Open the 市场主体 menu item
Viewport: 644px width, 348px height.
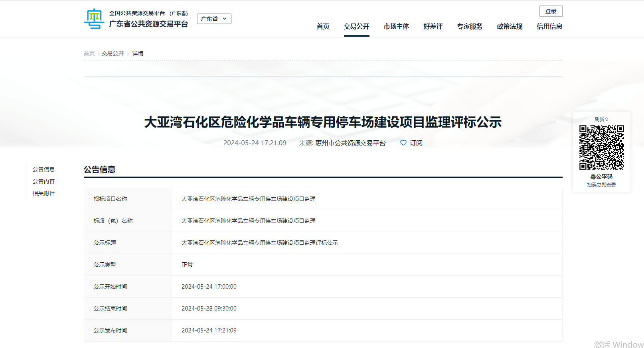[396, 26]
